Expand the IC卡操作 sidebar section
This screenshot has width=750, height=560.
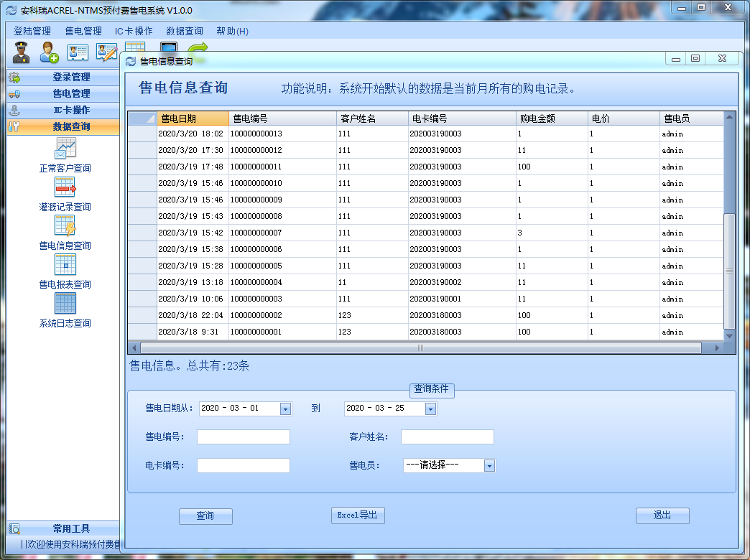(63, 110)
